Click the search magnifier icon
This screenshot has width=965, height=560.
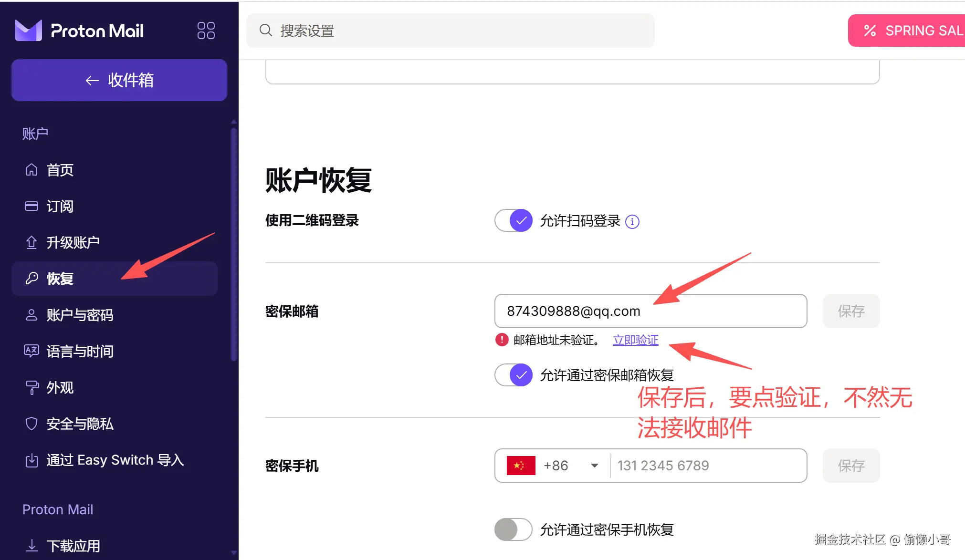click(x=266, y=31)
